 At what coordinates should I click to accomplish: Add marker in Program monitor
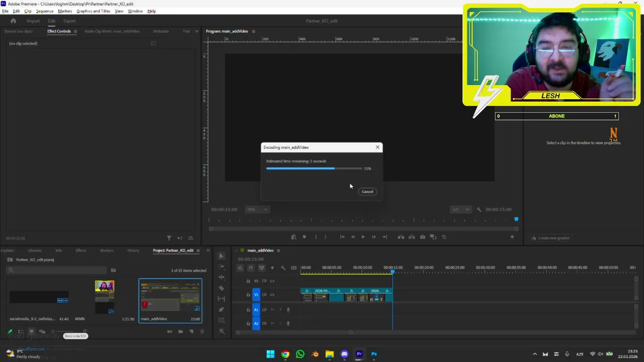[304, 237]
